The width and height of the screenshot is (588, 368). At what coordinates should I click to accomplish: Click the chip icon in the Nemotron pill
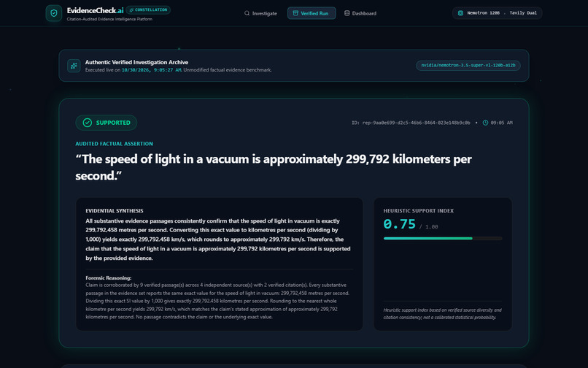click(x=460, y=12)
